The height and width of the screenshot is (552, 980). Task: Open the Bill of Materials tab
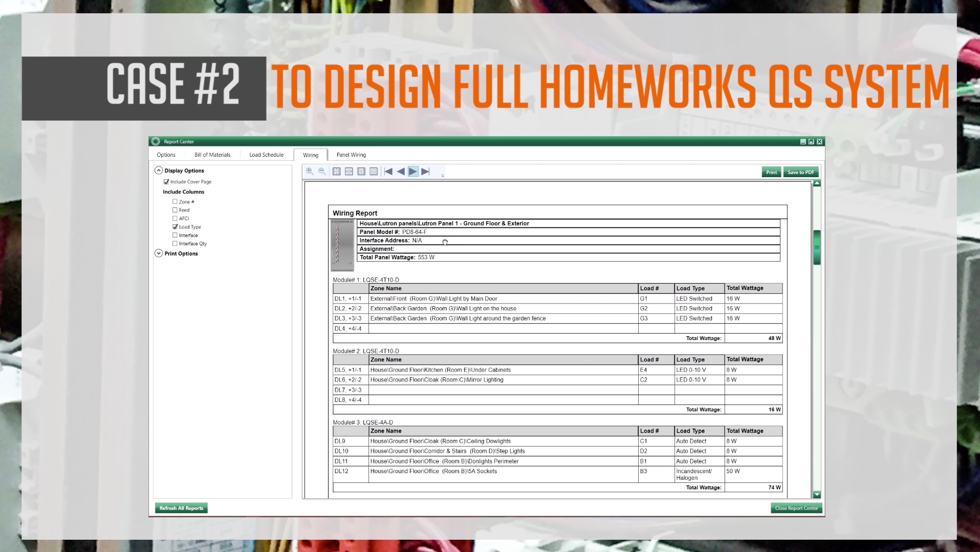click(212, 155)
